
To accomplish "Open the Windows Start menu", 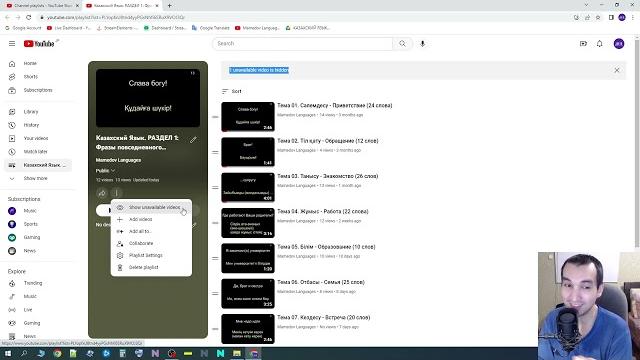I will coord(7,353).
